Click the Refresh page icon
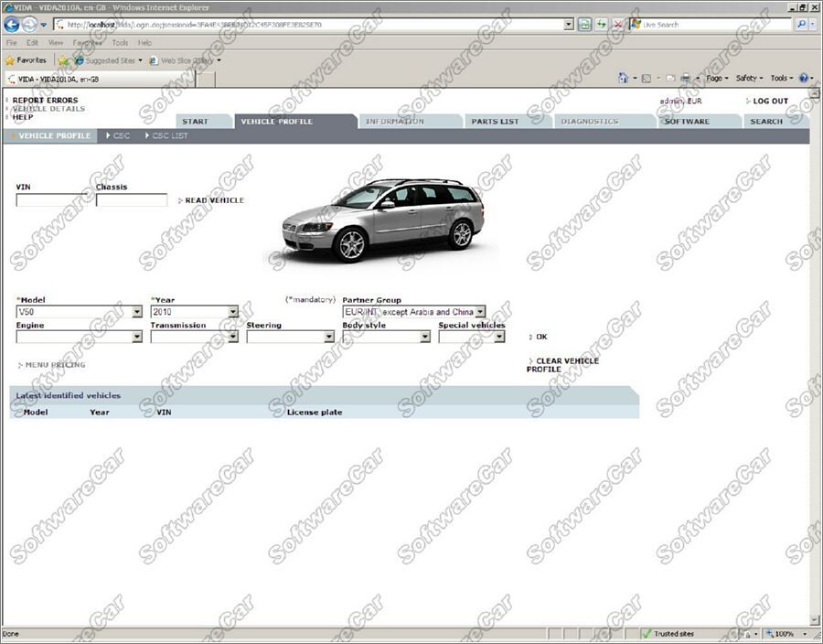The width and height of the screenshot is (823, 644). click(601, 25)
